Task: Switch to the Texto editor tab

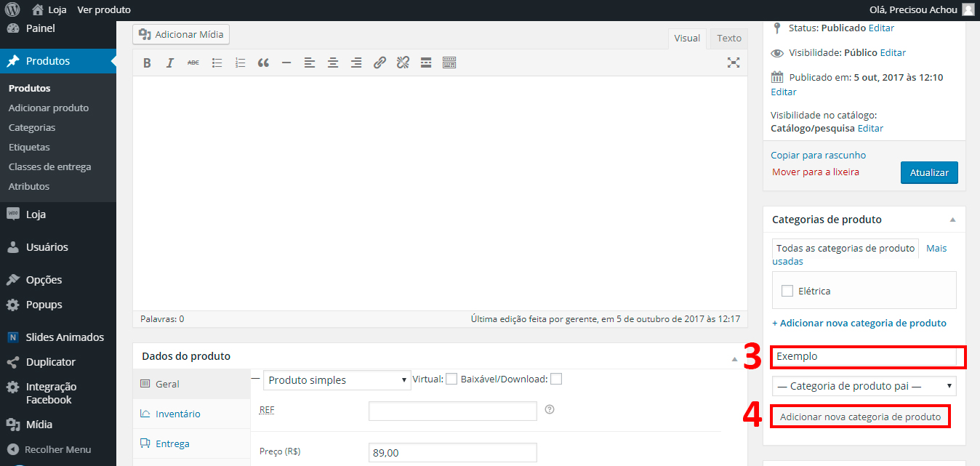Action: click(x=728, y=39)
